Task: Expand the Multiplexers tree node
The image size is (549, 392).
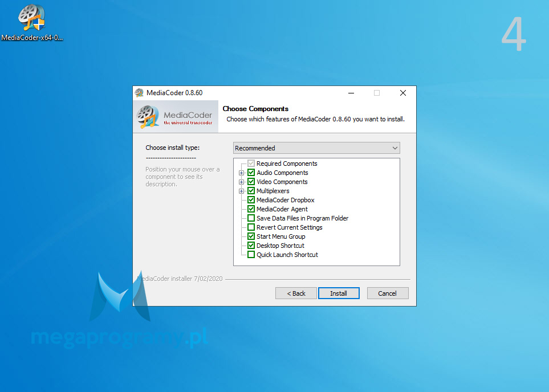Action: (241, 191)
